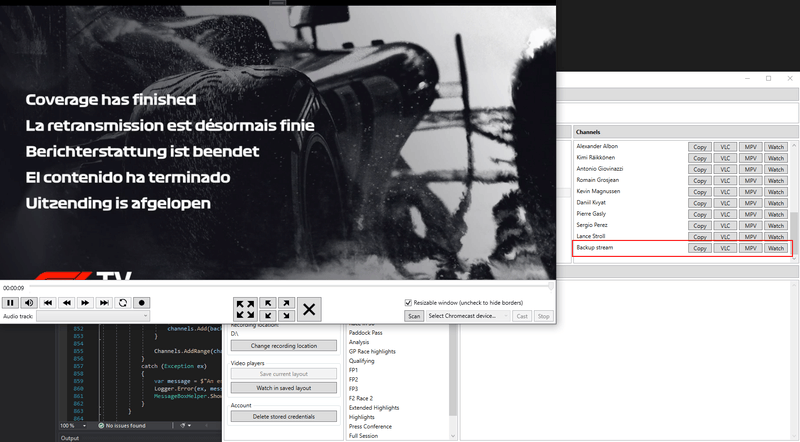The width and height of the screenshot is (800, 442).
Task: Select F2 Race 2 entry
Action: [x=361, y=398]
